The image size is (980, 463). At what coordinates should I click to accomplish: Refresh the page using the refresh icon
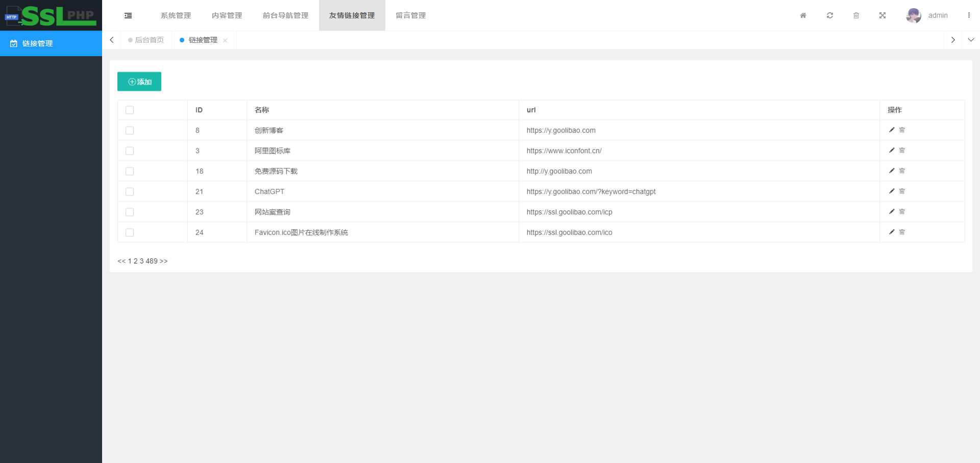[x=829, y=15]
